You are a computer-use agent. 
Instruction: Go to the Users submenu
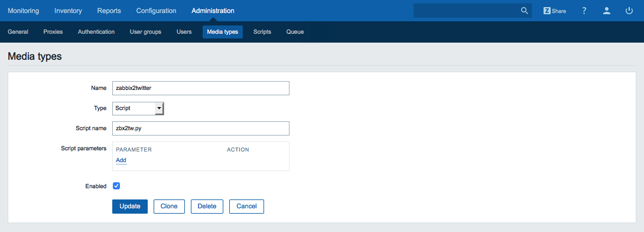(x=184, y=32)
